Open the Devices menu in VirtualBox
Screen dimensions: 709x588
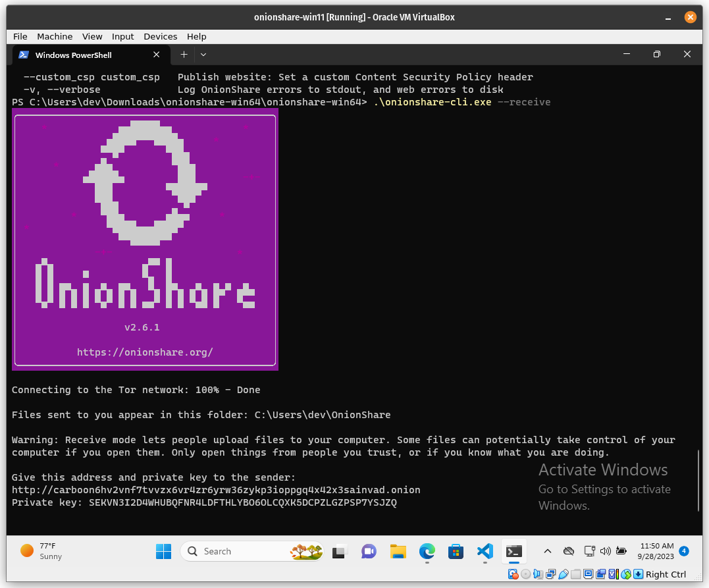[160, 36]
